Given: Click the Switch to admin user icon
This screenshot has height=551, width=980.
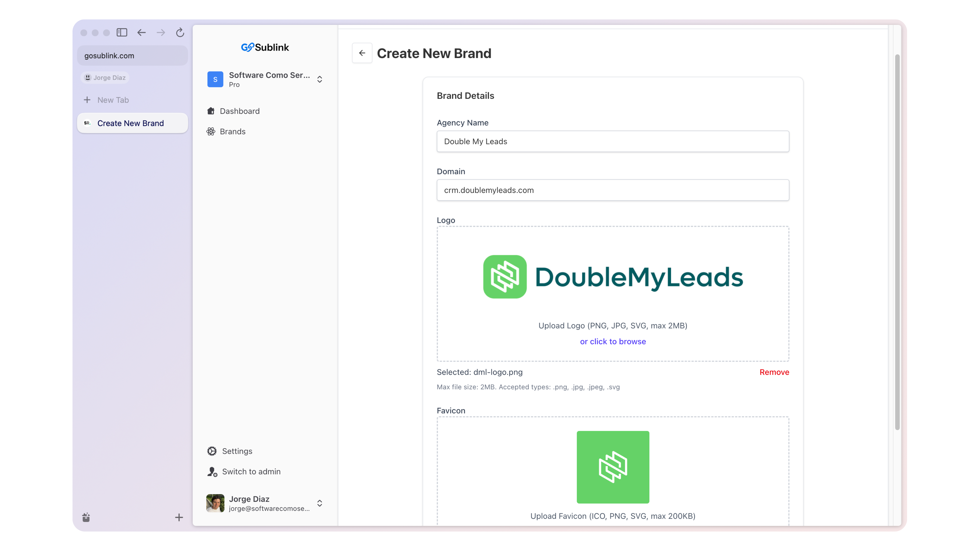Looking at the screenshot, I should tap(212, 472).
